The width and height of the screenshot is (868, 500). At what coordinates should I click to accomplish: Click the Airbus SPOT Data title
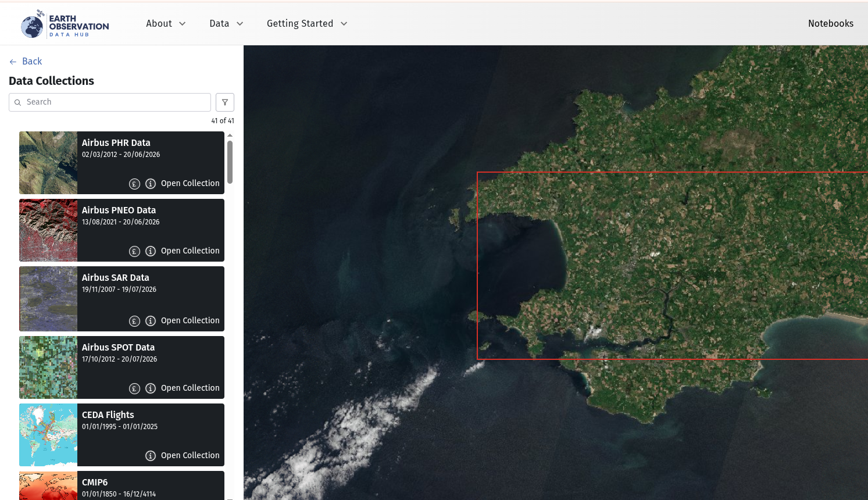click(x=119, y=348)
